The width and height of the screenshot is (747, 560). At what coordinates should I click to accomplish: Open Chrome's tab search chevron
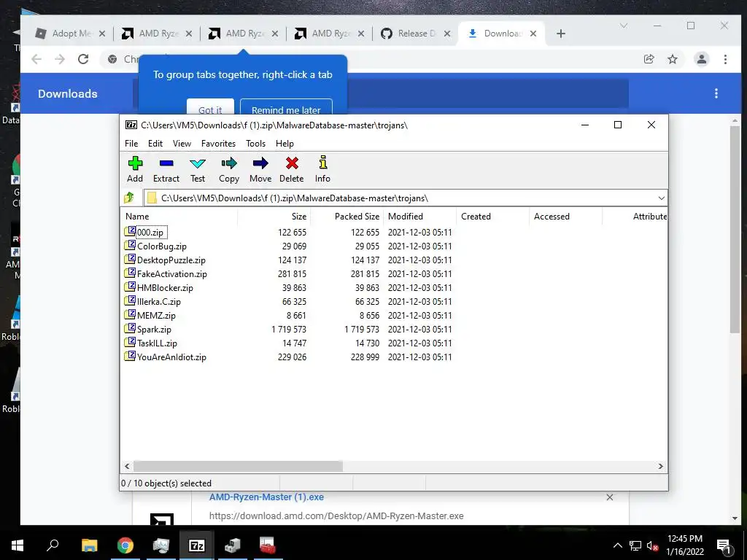[x=623, y=26]
